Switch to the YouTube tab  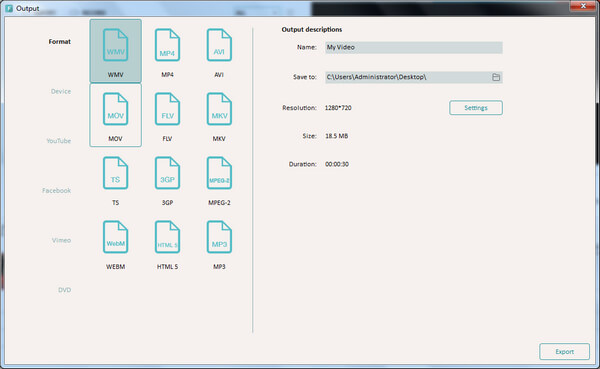59,141
